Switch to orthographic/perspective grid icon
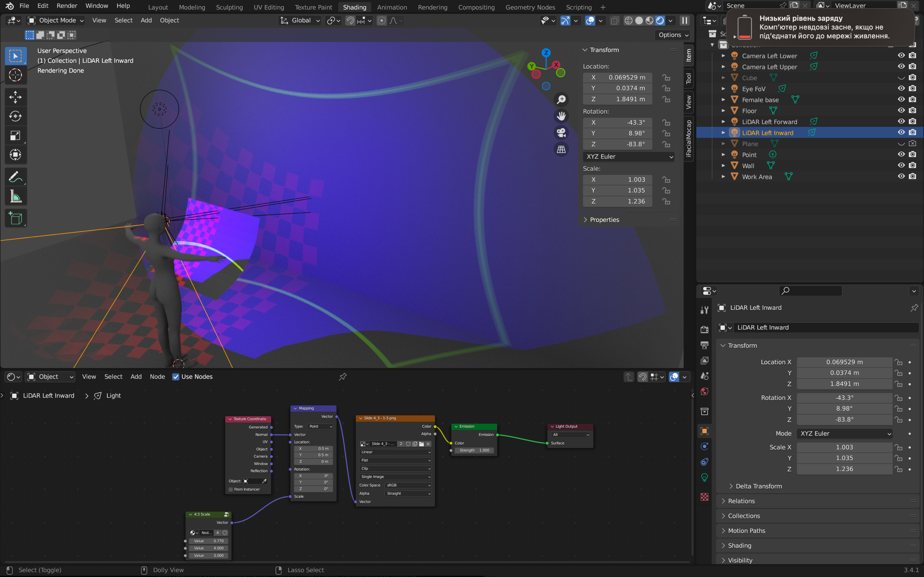Image resolution: width=924 pixels, height=577 pixels. (561, 150)
